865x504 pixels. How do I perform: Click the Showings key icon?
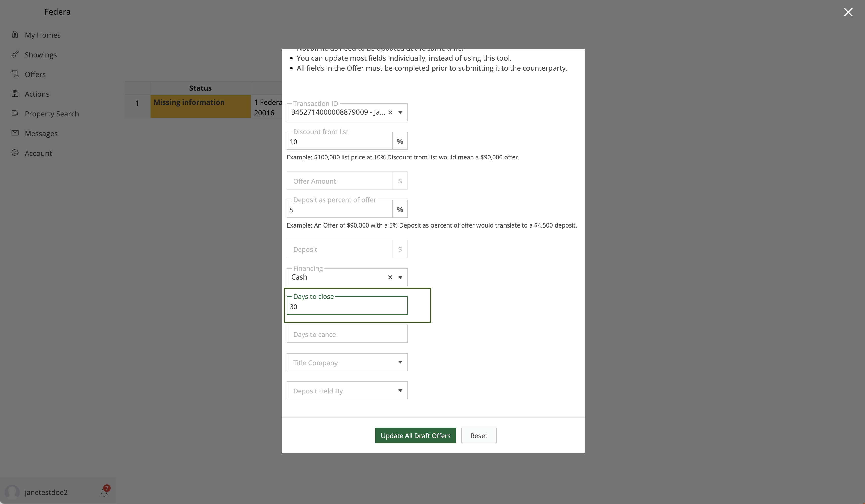15,54
